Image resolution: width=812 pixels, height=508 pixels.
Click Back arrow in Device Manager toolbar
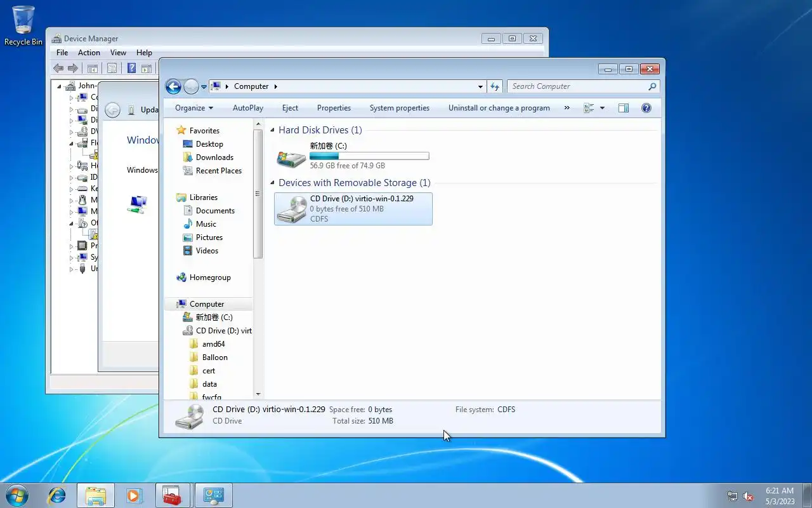point(58,69)
